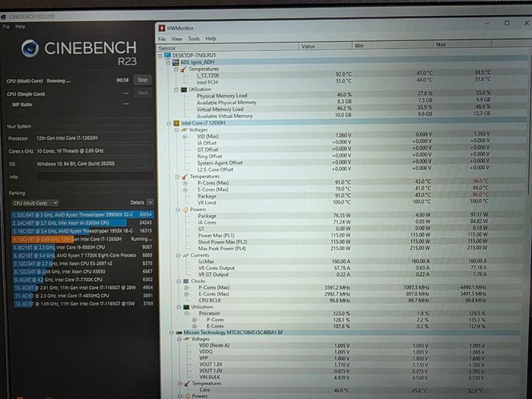Select the Threadripper 2990WX ranking entry

coord(82,215)
